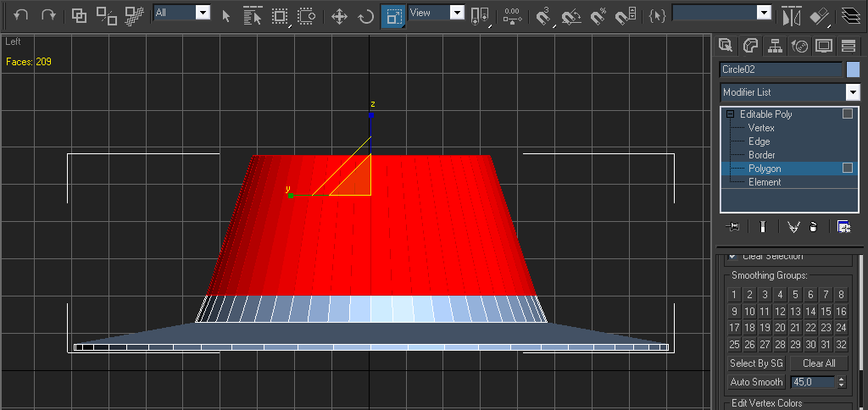Click Pin Stack icon
The height and width of the screenshot is (410, 868).
pos(734,226)
